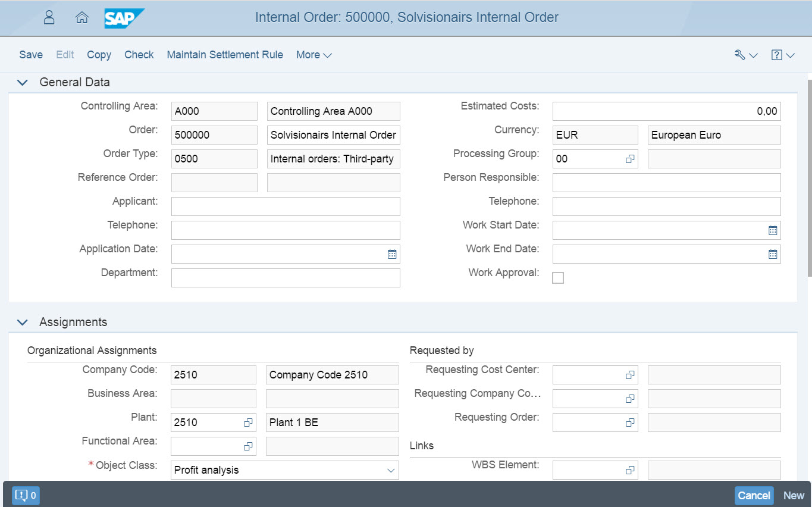Click the SAP logo

[124, 18]
